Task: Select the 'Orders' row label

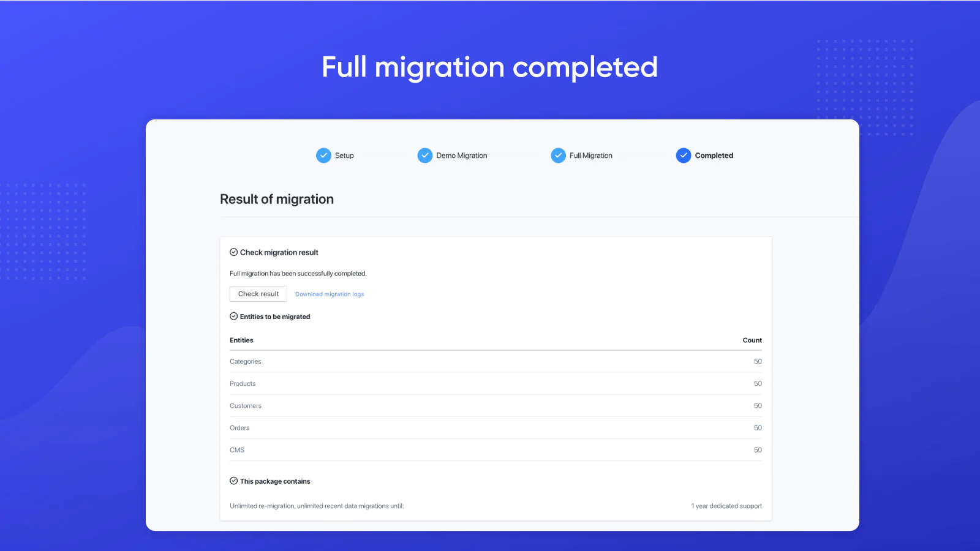Action: (x=239, y=428)
